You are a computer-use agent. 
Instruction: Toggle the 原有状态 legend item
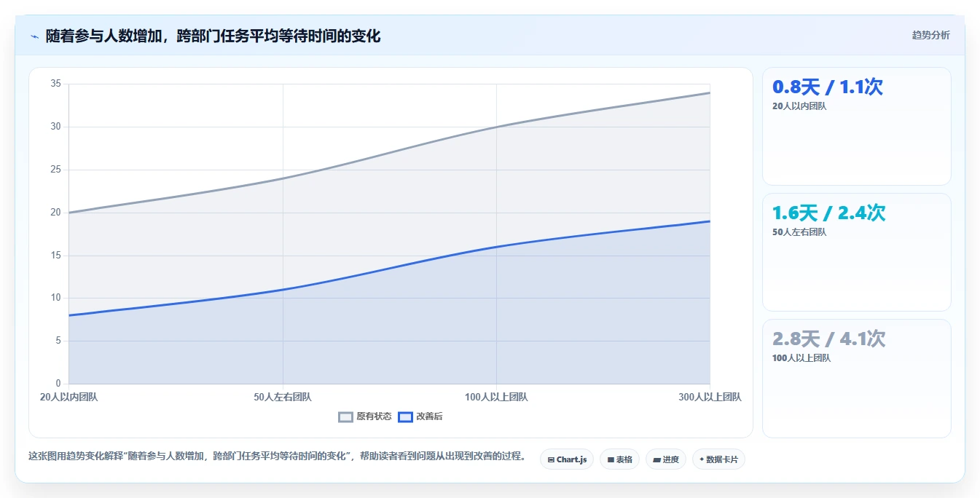click(x=365, y=416)
